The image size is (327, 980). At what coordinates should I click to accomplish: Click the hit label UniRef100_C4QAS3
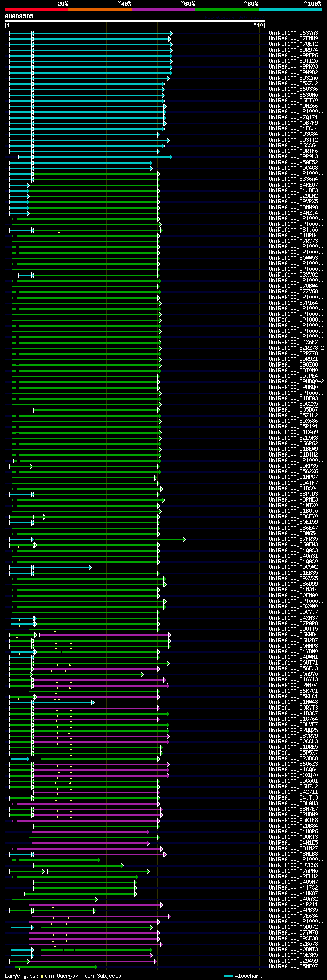[293, 551]
